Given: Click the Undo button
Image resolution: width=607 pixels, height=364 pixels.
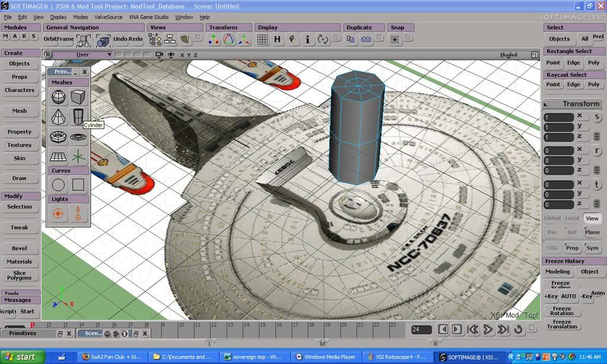Looking at the screenshot, I should point(120,39).
